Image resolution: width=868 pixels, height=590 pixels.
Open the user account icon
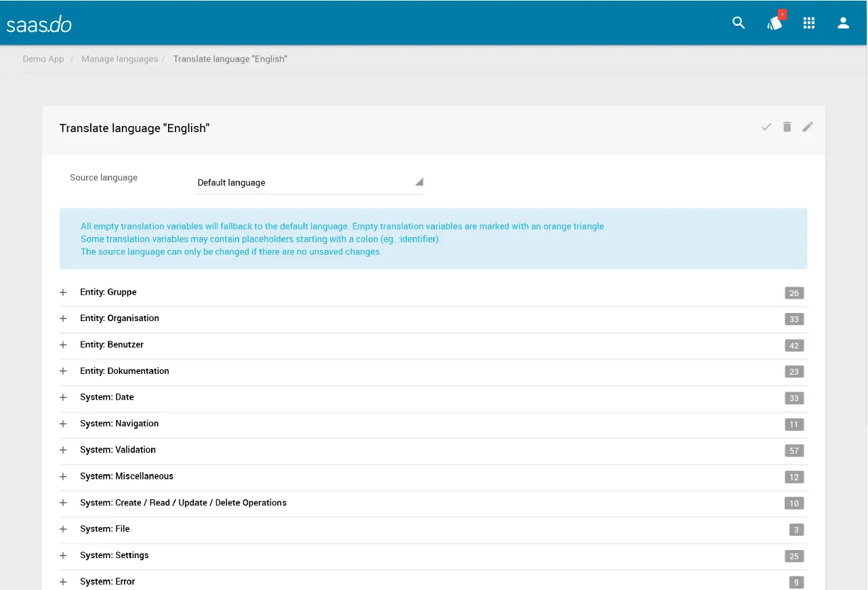[x=843, y=23]
